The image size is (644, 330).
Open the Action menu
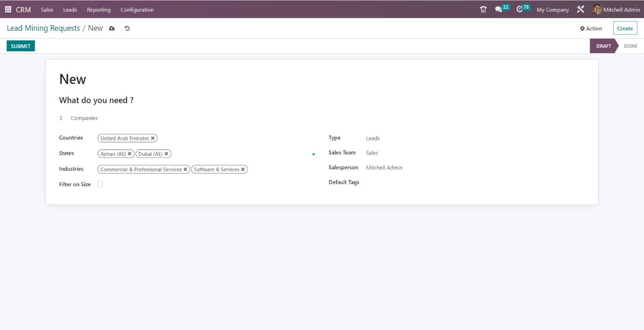pyautogui.click(x=591, y=28)
